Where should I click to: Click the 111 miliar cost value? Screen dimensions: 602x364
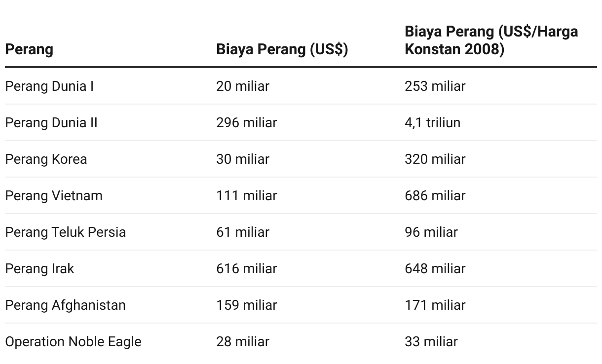pos(247,196)
